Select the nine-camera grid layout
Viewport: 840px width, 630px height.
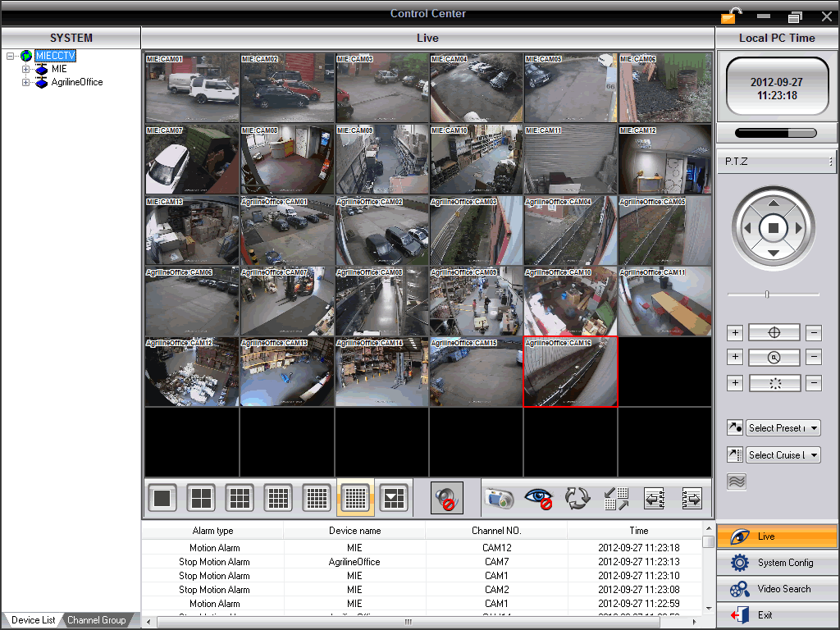pyautogui.click(x=239, y=498)
